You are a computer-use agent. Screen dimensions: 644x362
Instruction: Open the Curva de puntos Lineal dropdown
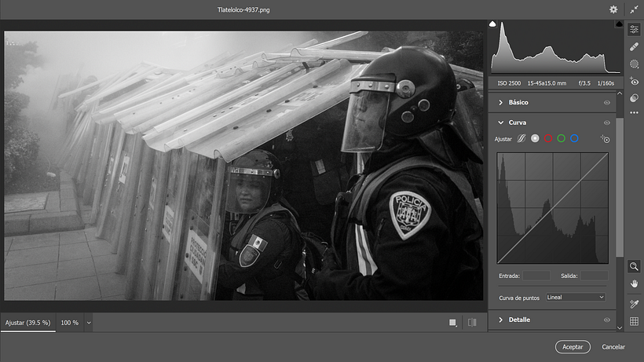tap(575, 297)
